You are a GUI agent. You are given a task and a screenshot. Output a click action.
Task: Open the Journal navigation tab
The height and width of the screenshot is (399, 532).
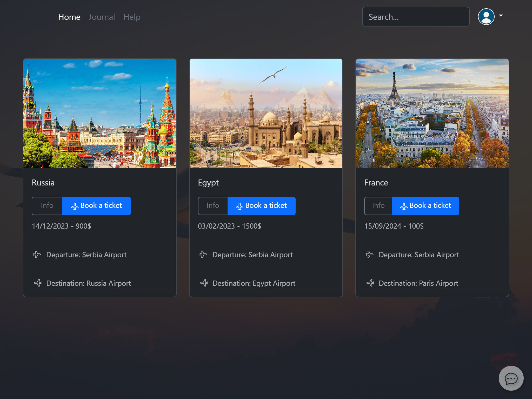pyautogui.click(x=102, y=17)
